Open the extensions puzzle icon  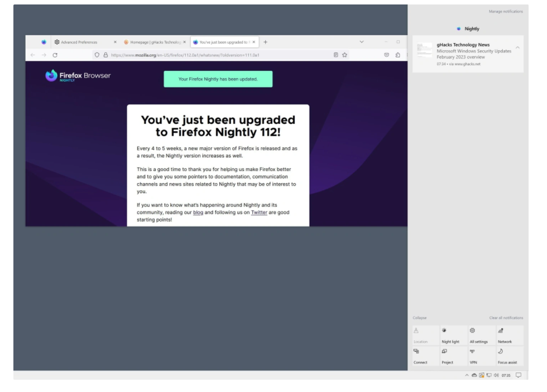pos(397,55)
